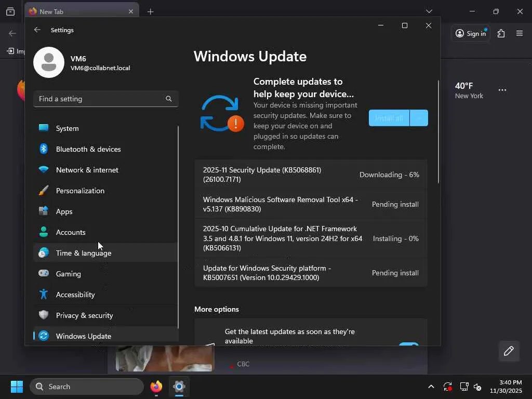Click the Gaming controller icon
The width and height of the screenshot is (532, 399).
pos(44,273)
